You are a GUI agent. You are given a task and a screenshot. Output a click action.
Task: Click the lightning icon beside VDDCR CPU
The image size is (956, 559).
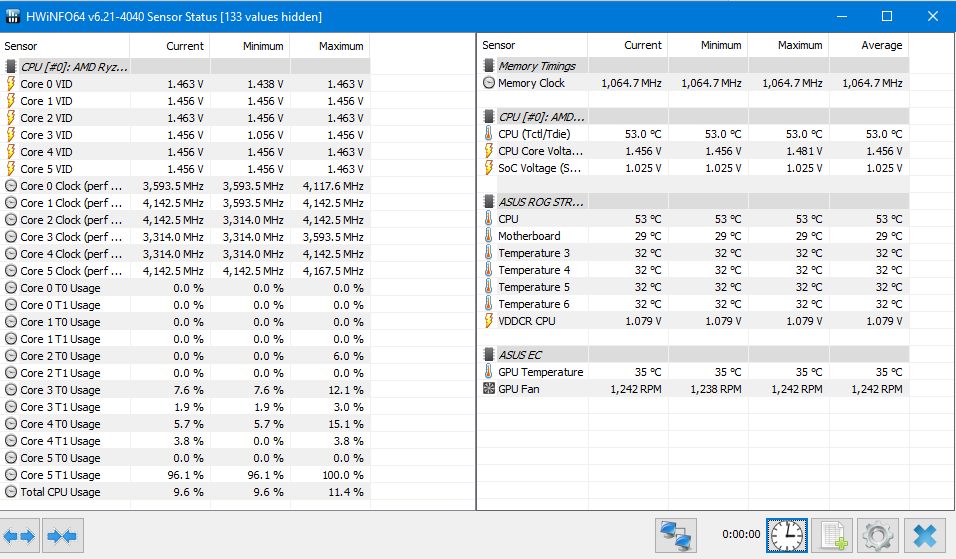click(x=488, y=321)
